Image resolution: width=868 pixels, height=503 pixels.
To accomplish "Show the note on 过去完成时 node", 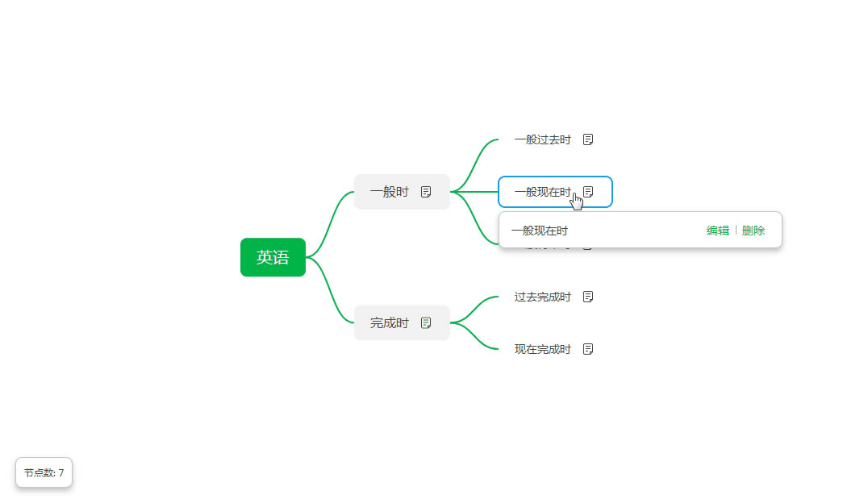I will (x=588, y=297).
